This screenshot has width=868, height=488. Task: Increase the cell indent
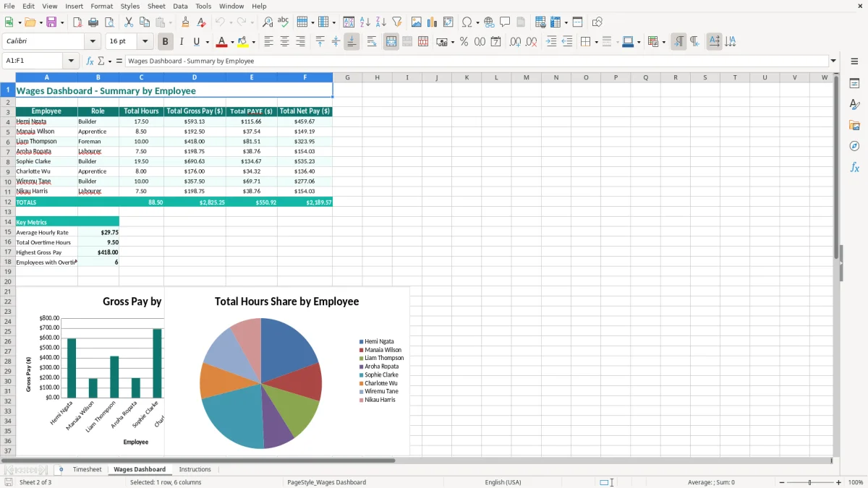551,42
